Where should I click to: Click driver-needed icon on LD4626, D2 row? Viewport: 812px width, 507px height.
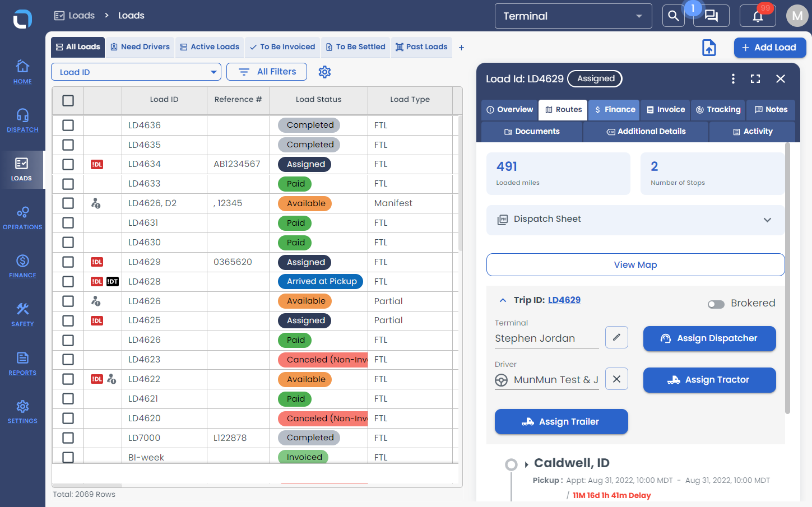96,203
